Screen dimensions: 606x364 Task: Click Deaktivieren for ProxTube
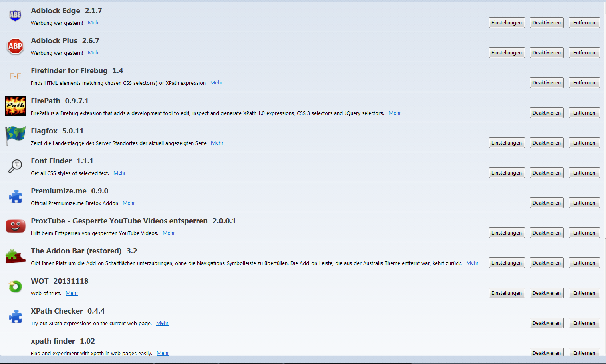[546, 233]
